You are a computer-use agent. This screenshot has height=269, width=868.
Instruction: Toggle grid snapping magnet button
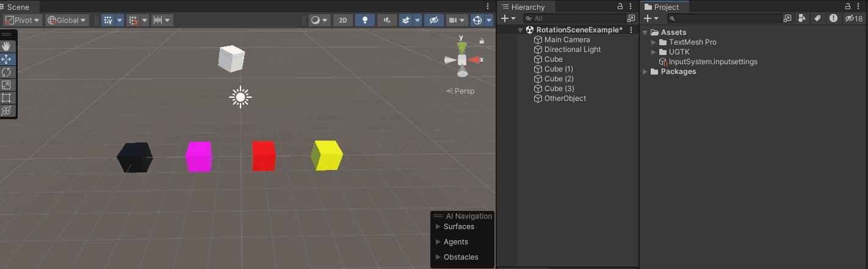pyautogui.click(x=133, y=20)
